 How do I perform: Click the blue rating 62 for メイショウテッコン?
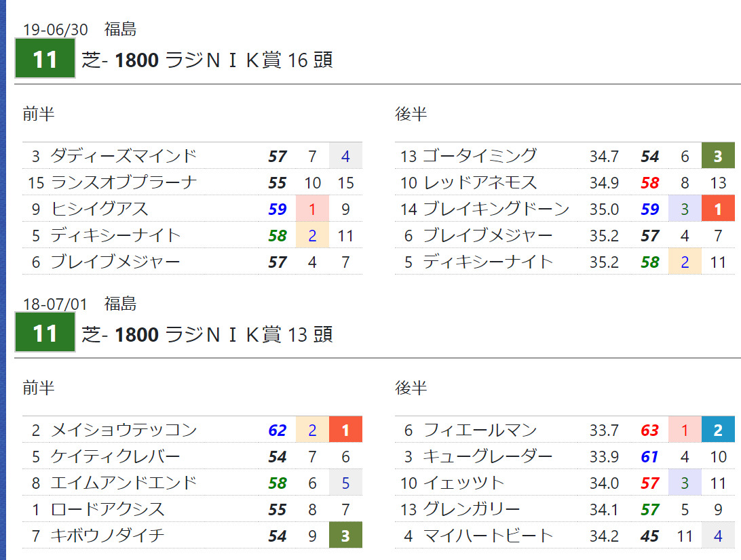(x=277, y=430)
